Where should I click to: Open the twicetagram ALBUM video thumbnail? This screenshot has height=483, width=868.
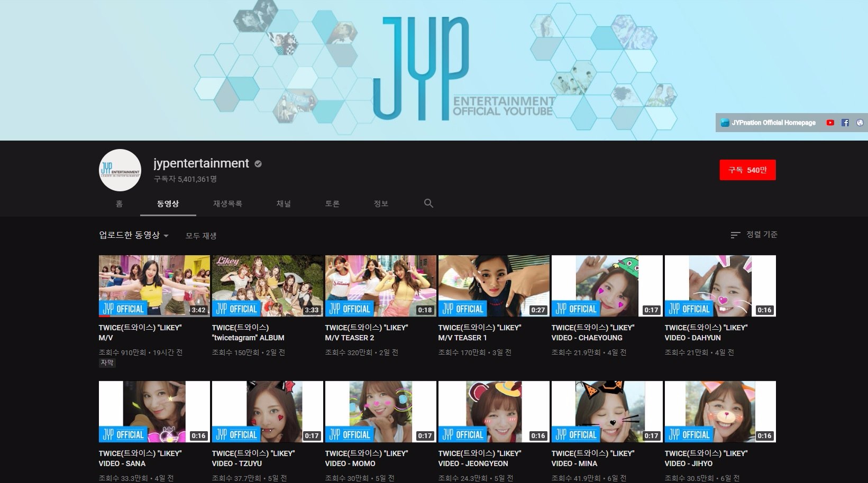[268, 286]
